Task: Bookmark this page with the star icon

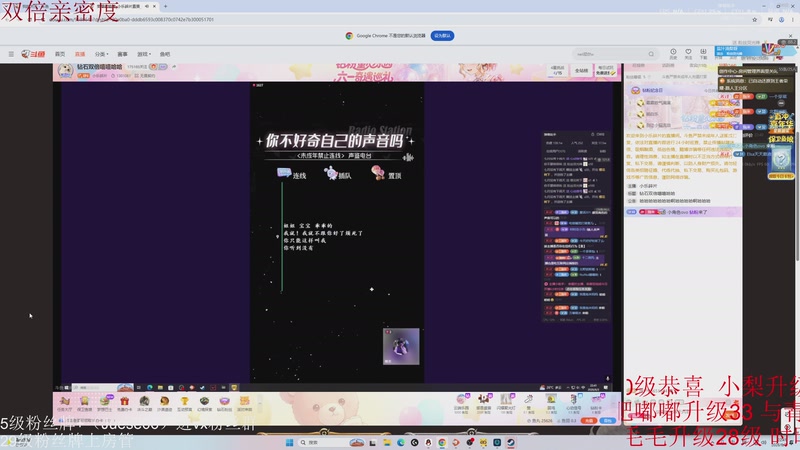Action: (755, 19)
